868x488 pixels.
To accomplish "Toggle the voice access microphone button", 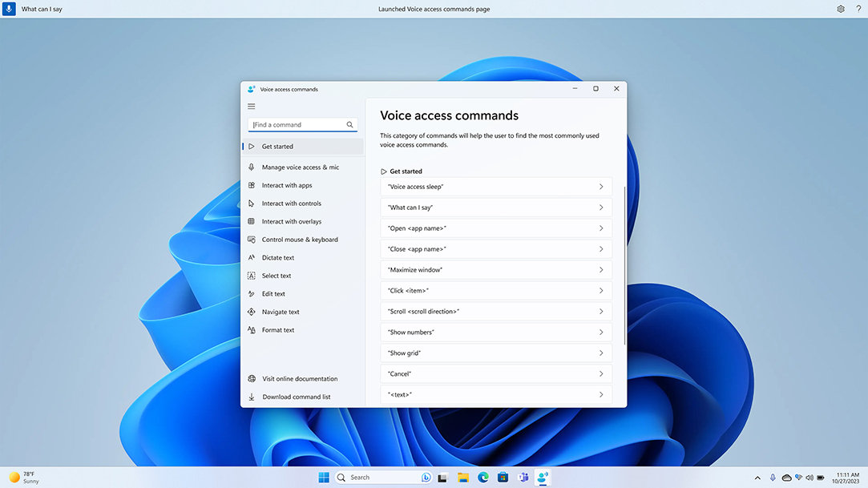I will tap(10, 9).
